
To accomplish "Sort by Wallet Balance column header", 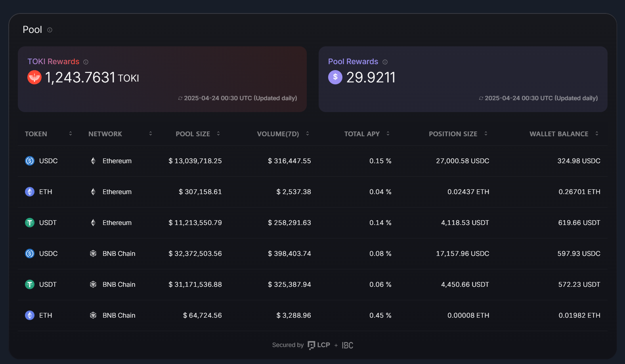I will tap(597, 133).
